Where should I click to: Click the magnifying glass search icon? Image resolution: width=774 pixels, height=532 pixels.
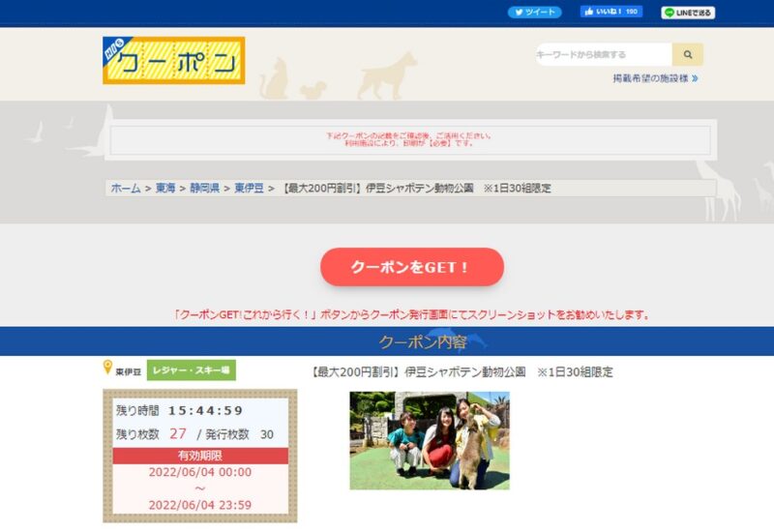click(688, 55)
